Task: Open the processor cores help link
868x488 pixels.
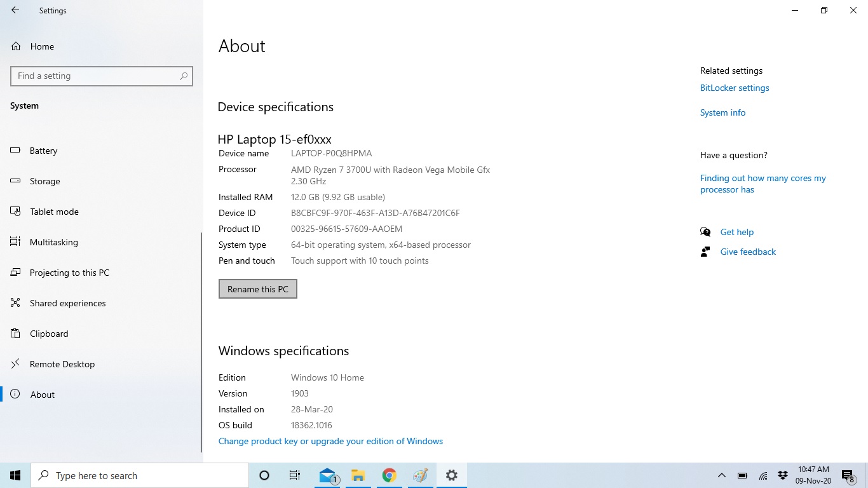Action: point(763,184)
